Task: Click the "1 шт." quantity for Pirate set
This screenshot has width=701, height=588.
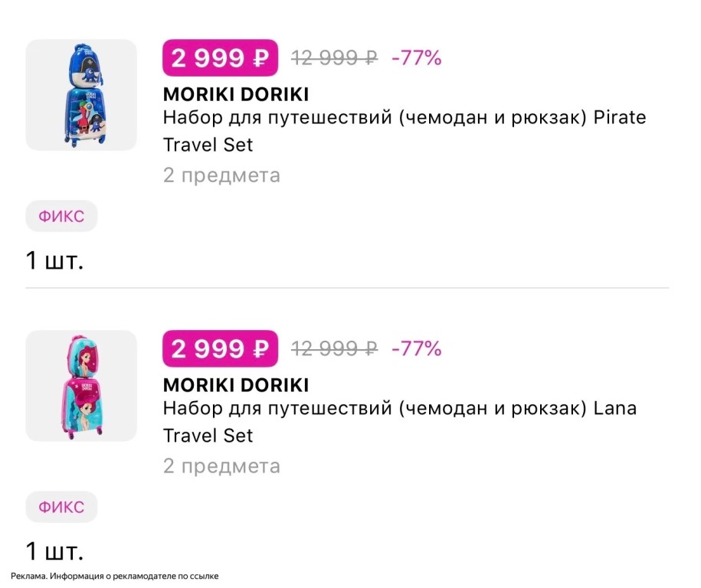Action: (54, 260)
